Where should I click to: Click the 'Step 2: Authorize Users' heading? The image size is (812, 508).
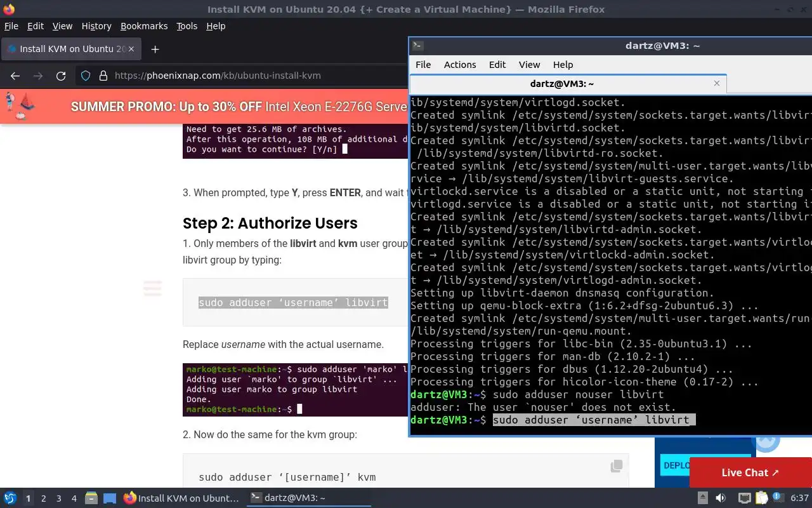pos(270,223)
